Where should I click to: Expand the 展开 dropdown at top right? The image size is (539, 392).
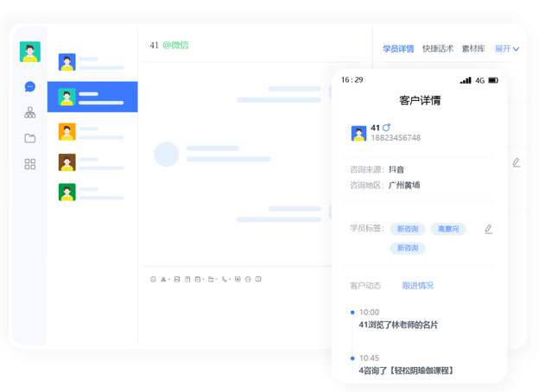[507, 49]
